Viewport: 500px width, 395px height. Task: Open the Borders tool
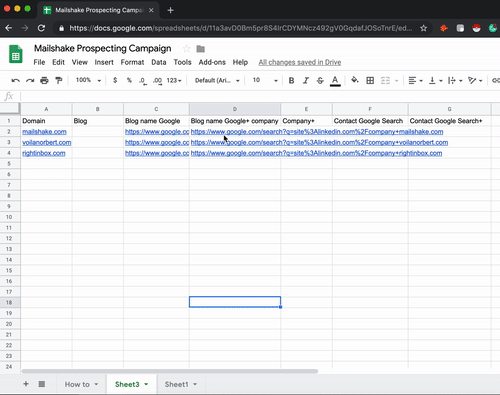coord(370,80)
